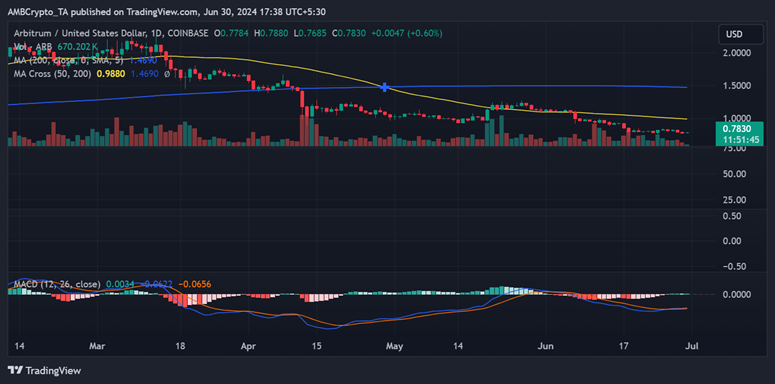Select the blue MA cross marker
Viewport: 775px width, 384px height.
385,87
